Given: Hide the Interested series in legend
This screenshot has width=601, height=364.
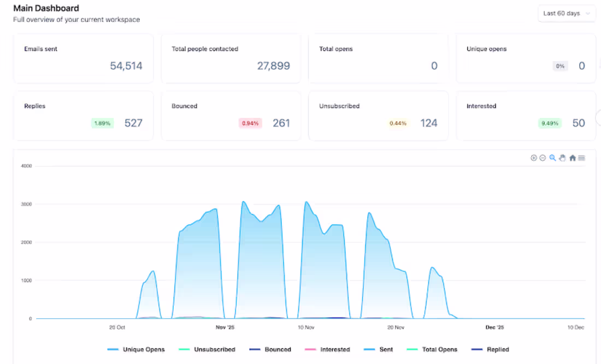Looking at the screenshot, I should 327,349.
